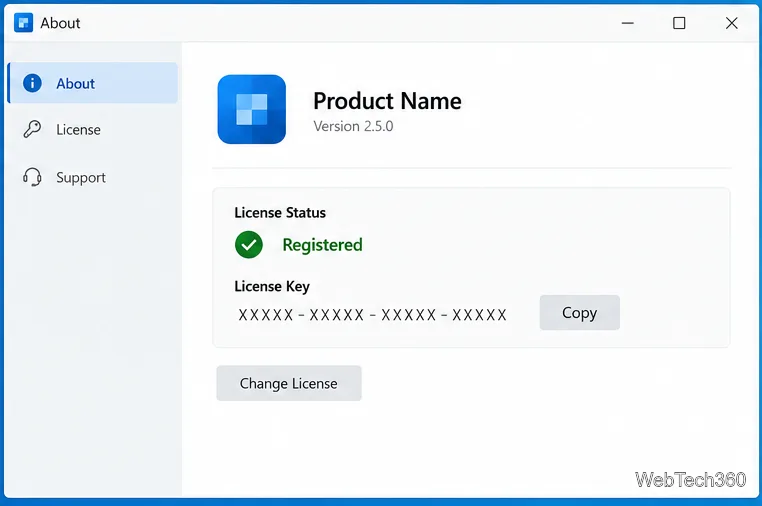Copy the license key
This screenshot has width=762, height=506.
coord(580,313)
